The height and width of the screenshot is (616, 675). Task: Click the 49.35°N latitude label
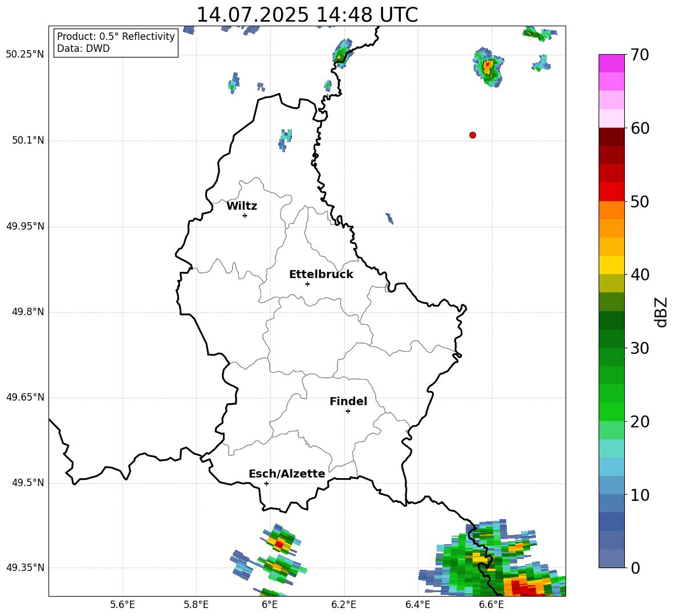click(25, 568)
